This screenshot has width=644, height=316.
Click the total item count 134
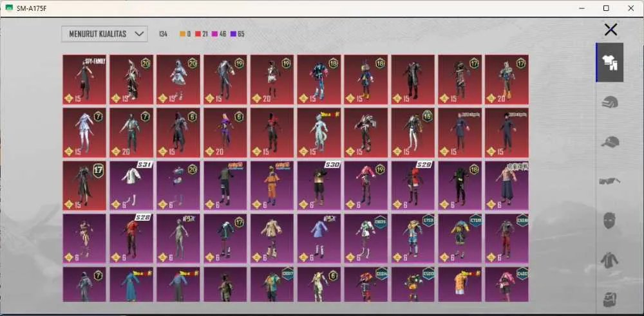pyautogui.click(x=163, y=34)
